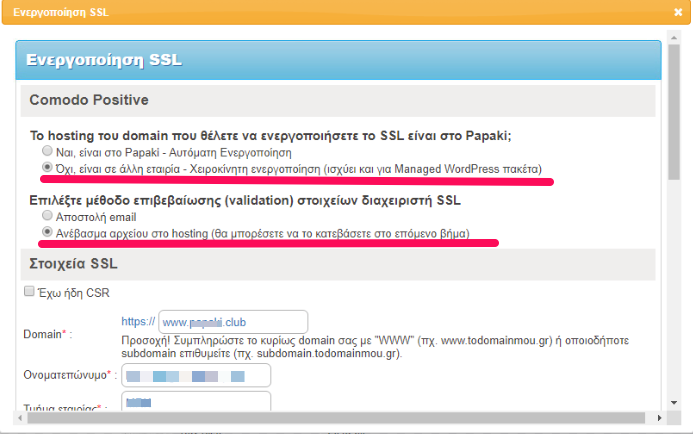Click the 'Προσοχή! Συμπληρώστε το κυρίως domain' note

[x=375, y=347]
